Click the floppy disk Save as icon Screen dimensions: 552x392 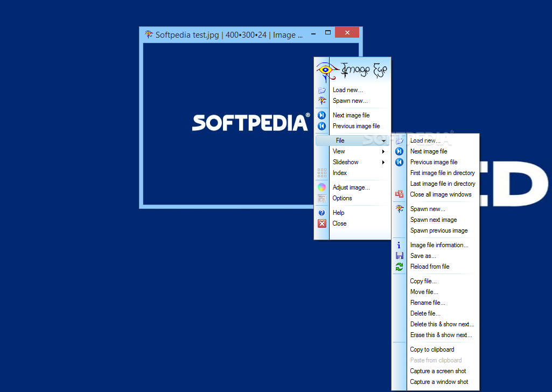[x=399, y=256]
